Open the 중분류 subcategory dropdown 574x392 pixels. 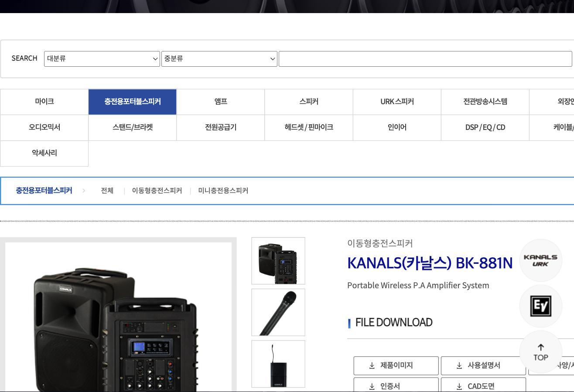click(x=219, y=59)
